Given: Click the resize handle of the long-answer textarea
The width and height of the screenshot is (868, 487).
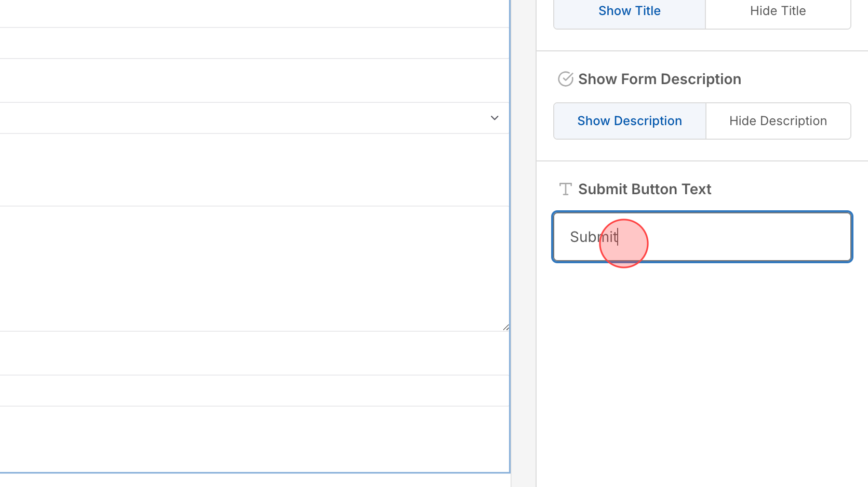Looking at the screenshot, I should point(506,327).
